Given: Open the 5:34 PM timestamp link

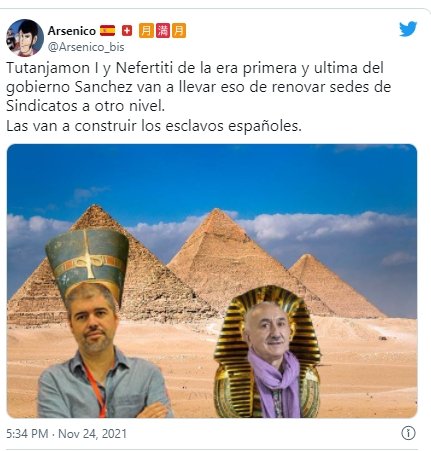Looking at the screenshot, I should pyautogui.click(x=27, y=434).
